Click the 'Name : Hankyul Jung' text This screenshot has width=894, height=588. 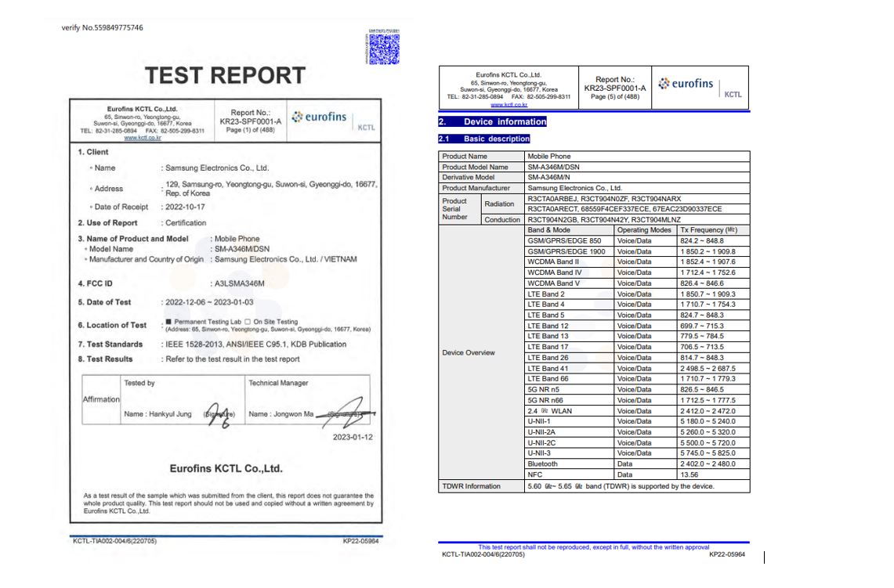tap(158, 414)
